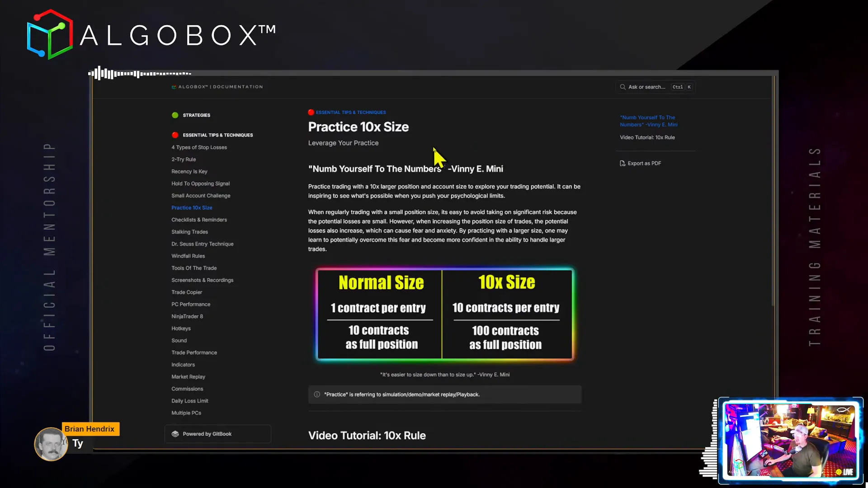
Task: Click the red breadcrumb dot icon
Action: 311,113
